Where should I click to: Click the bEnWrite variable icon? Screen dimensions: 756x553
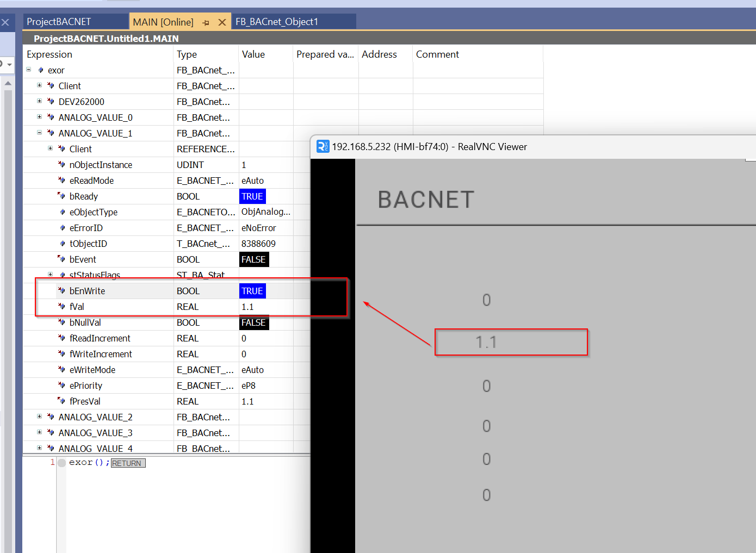[x=61, y=291]
